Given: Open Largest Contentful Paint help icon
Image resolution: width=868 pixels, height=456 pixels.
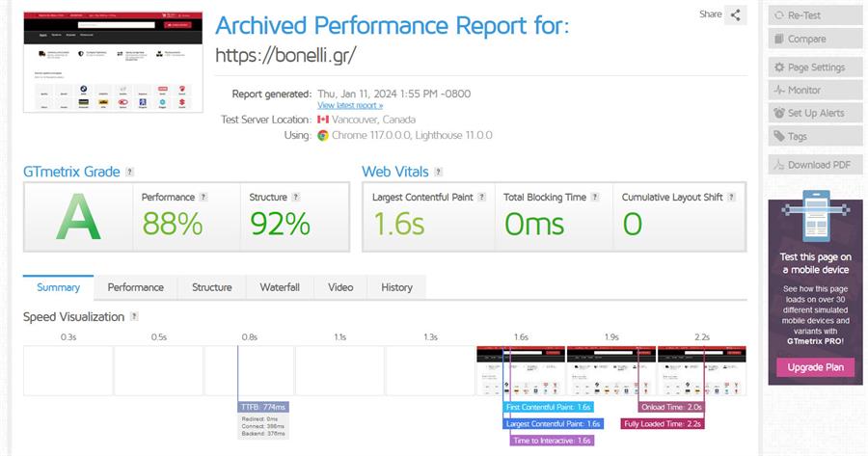Looking at the screenshot, I should [481, 197].
